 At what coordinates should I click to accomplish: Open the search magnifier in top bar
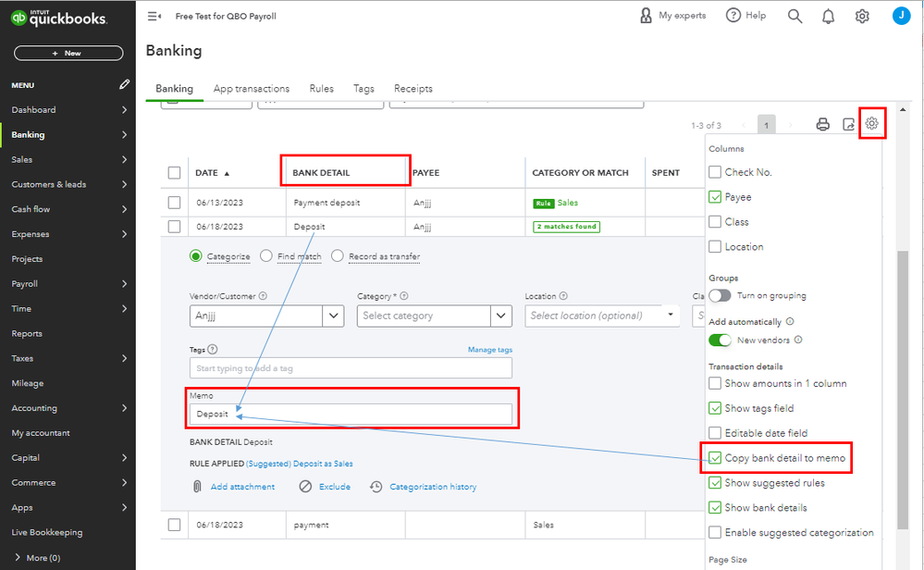(795, 16)
